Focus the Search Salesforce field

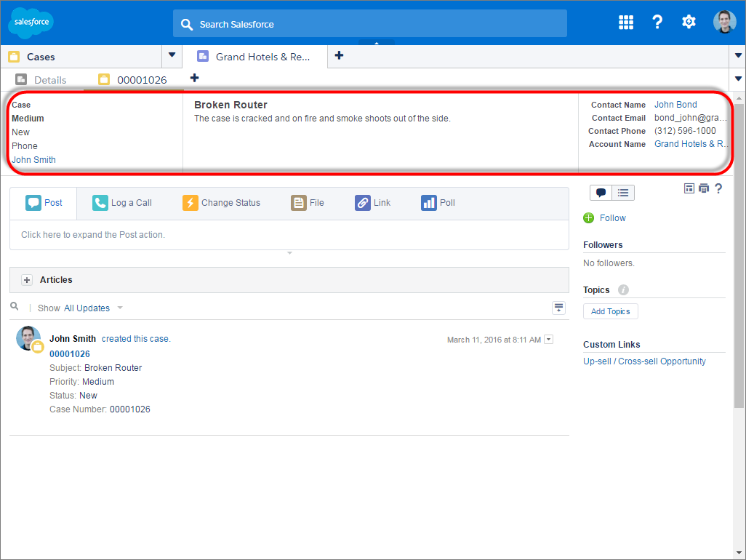coord(369,24)
